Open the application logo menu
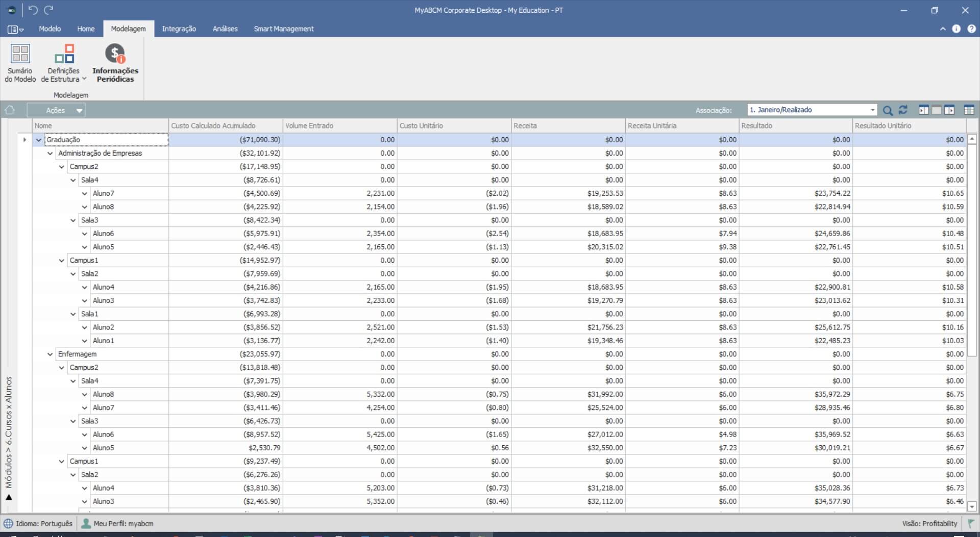Screen dimensions: 980x537 coord(12,10)
